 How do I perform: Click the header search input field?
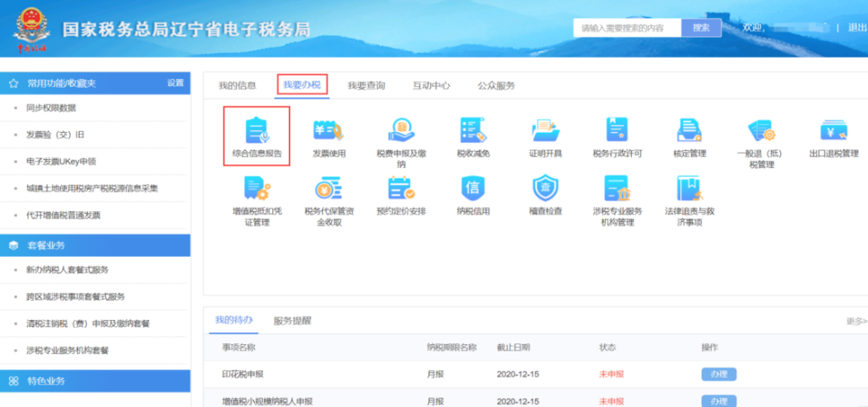pos(627,27)
